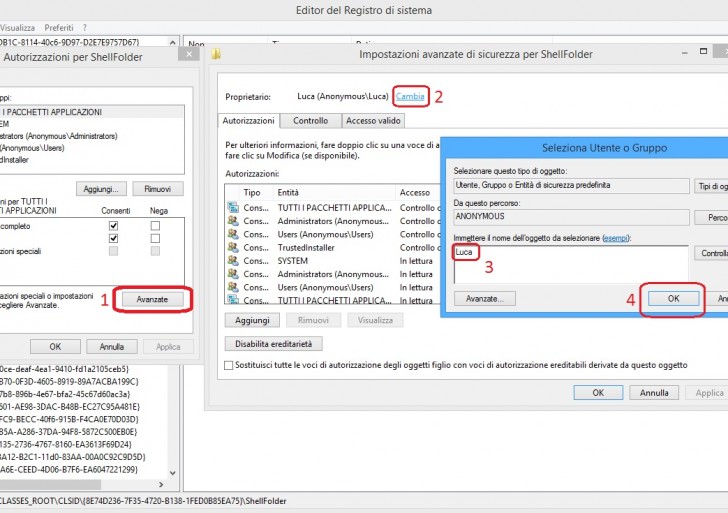This screenshot has width=728, height=513.
Task: Toggle Consenti checkbox for controllo completo
Action: (x=113, y=226)
